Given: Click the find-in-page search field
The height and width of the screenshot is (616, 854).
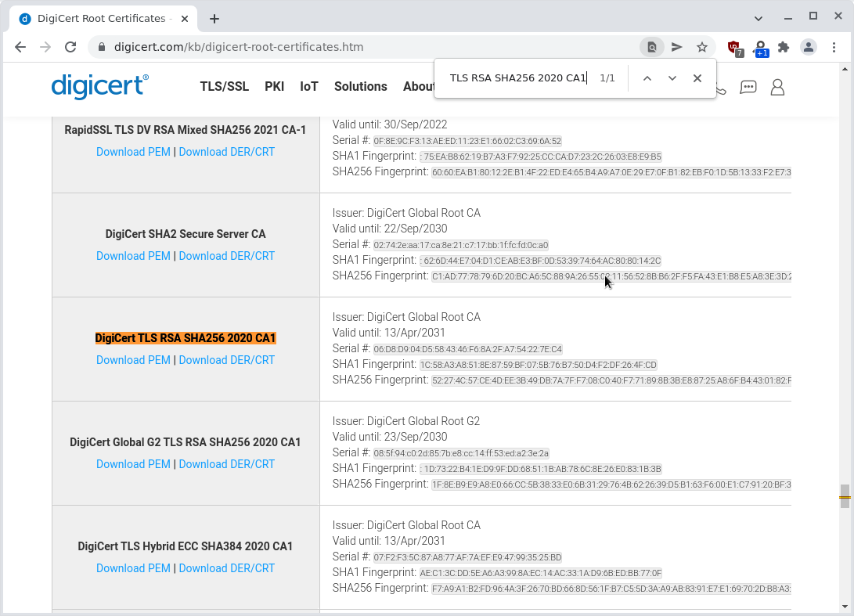Looking at the screenshot, I should point(518,78).
